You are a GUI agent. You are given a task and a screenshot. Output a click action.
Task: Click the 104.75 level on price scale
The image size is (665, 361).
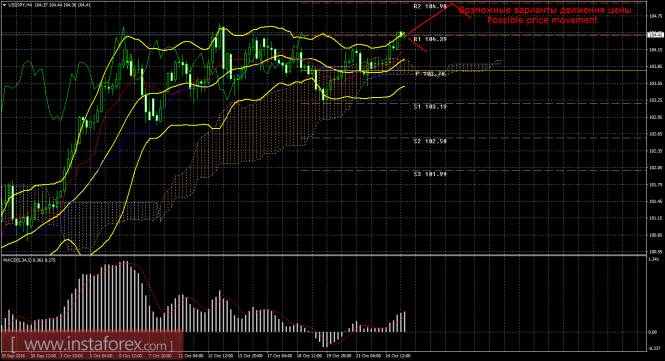(x=655, y=16)
